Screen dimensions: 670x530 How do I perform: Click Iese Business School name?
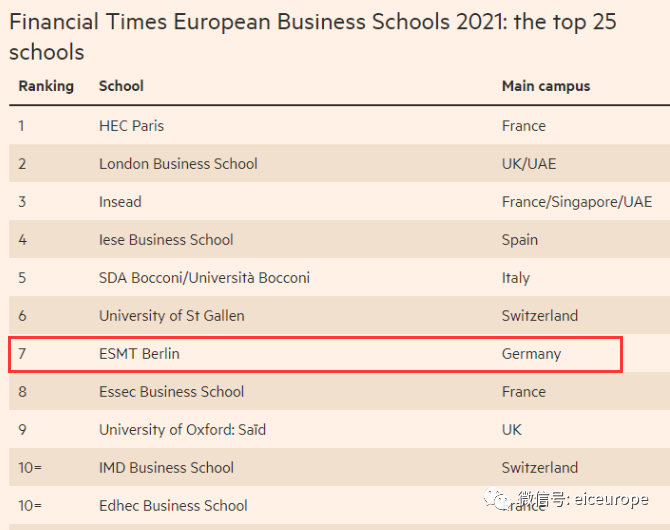click(x=166, y=240)
